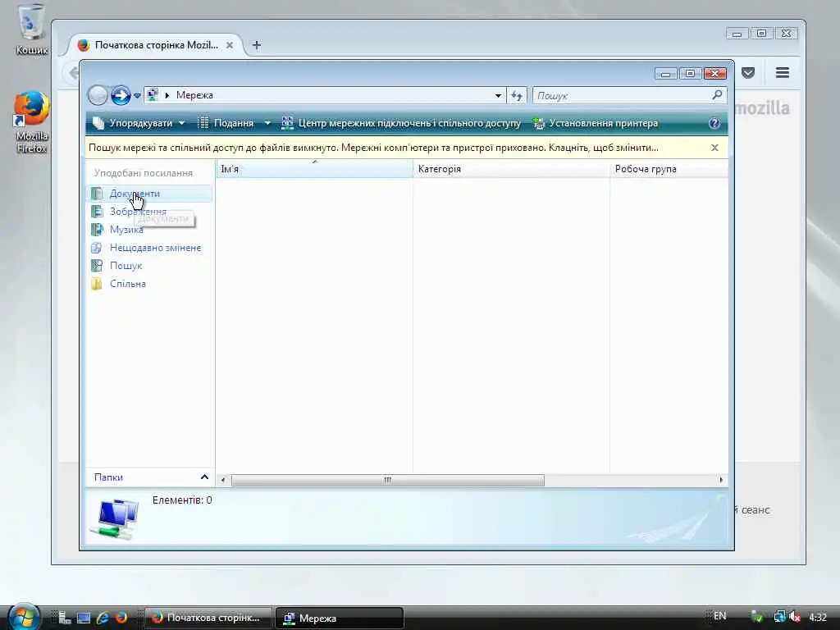Launch Internet Explorer from quick launch
Viewport: 840px width, 630px height.
click(x=103, y=618)
